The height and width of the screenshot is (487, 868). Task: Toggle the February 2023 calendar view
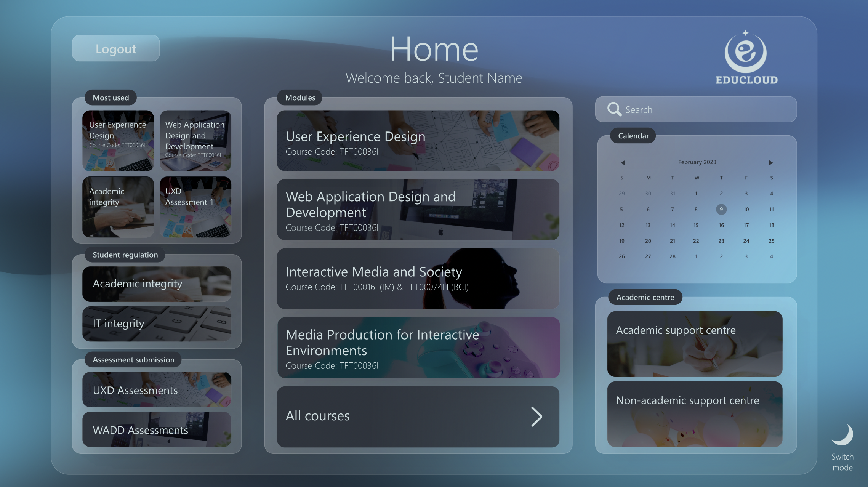pos(696,162)
